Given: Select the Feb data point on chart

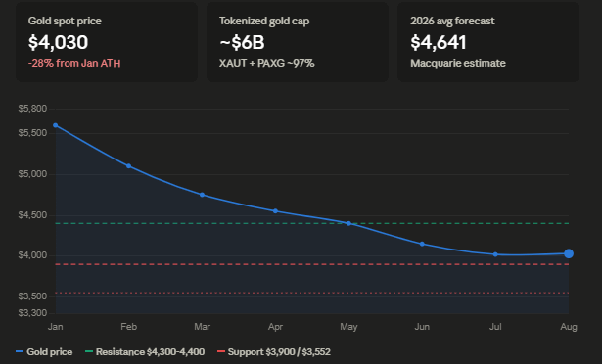Looking at the screenshot, I should tap(128, 166).
